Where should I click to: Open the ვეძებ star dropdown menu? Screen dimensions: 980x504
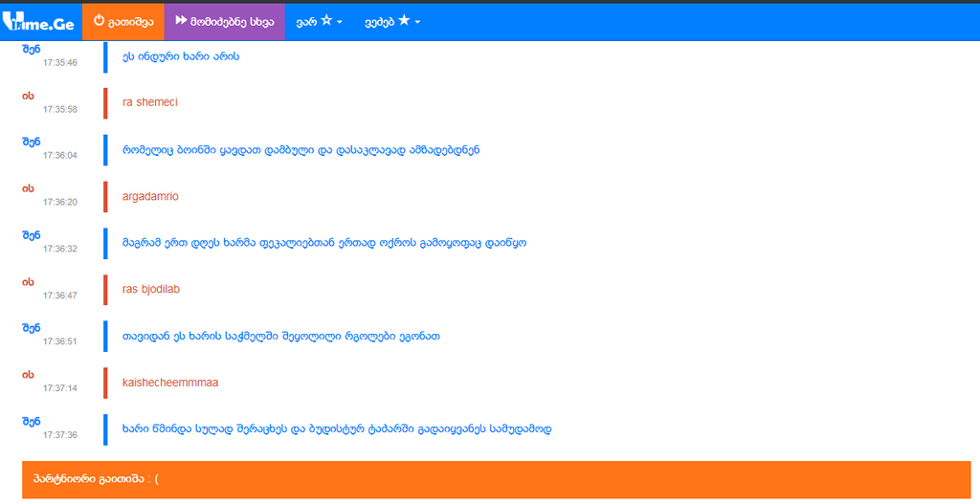[x=392, y=22]
